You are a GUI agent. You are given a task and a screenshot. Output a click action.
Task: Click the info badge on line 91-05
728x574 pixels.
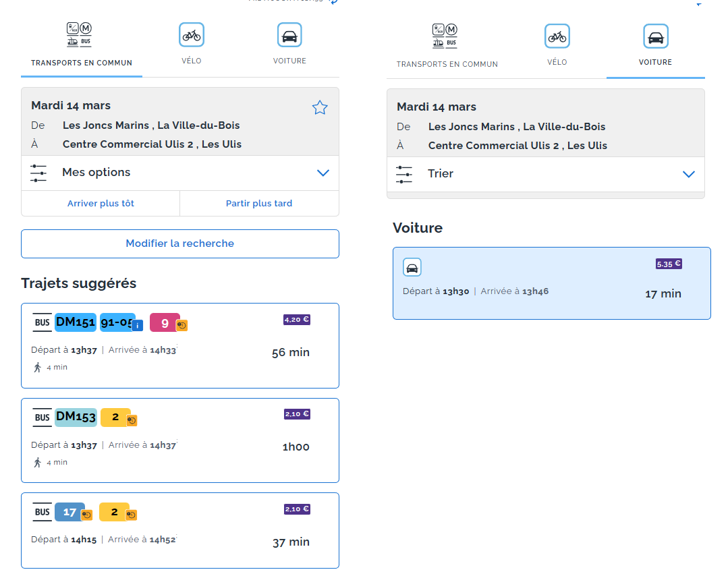[x=138, y=326]
